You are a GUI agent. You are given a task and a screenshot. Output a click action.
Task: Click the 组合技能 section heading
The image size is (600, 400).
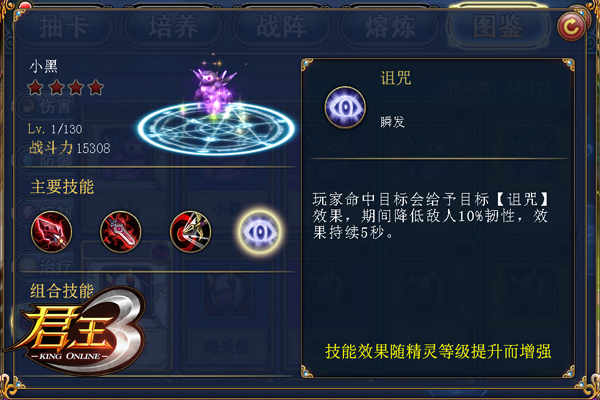pyautogui.click(x=62, y=291)
